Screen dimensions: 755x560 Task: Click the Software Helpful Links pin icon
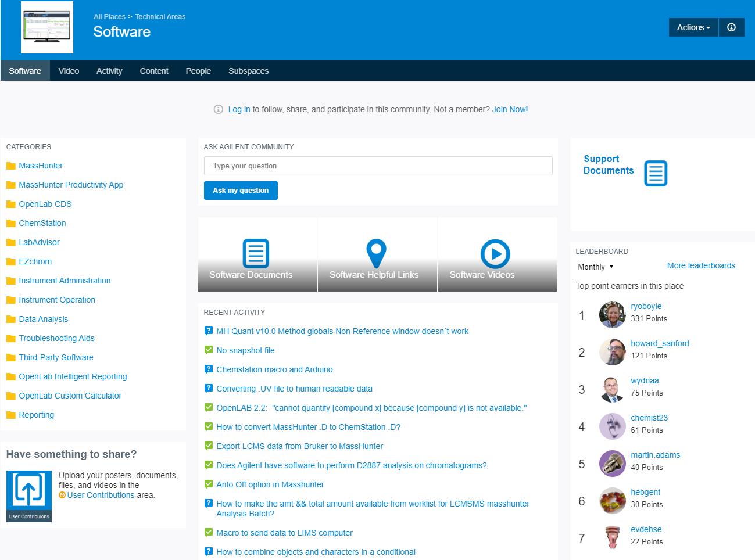(x=376, y=254)
